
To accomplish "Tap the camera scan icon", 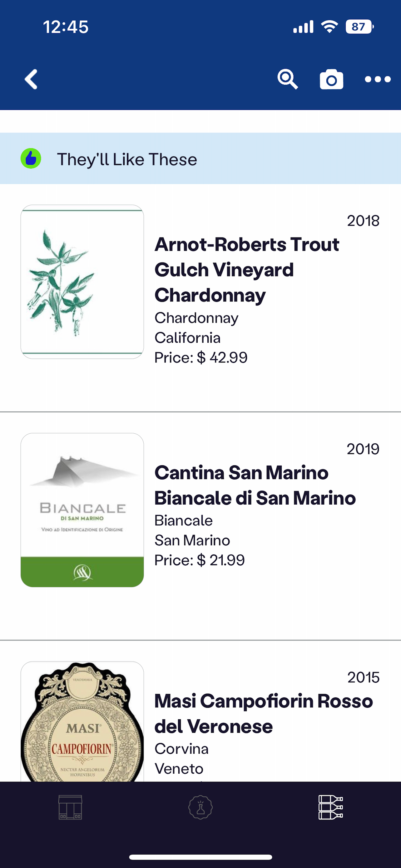I will tap(331, 80).
